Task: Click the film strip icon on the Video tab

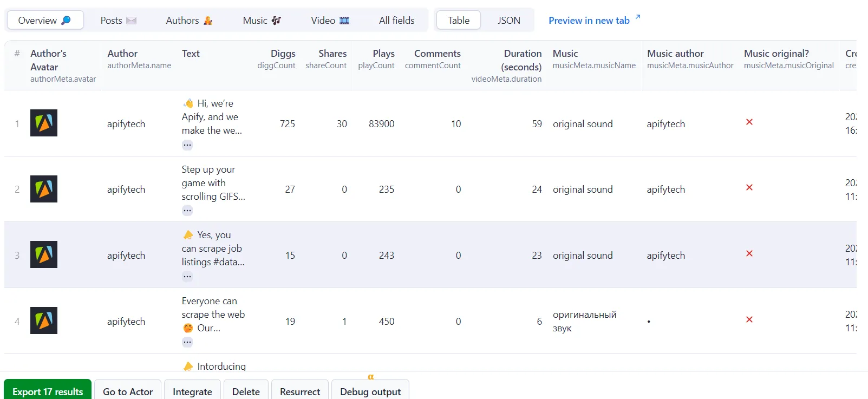Action: click(344, 21)
